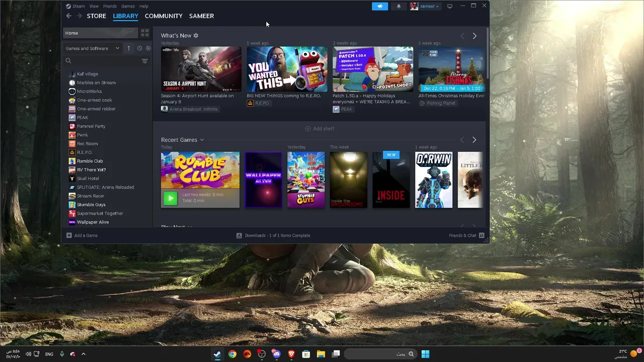
Task: Open Darwin Project game cover
Action: [434, 179]
